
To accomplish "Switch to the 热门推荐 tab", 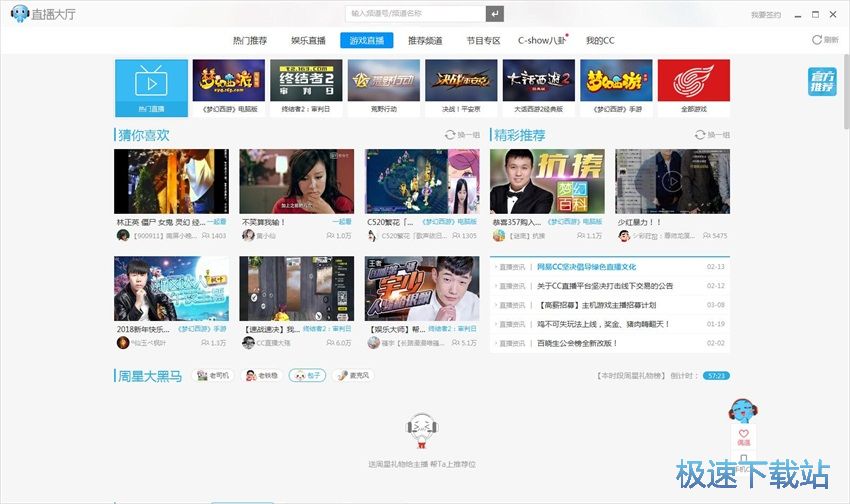I will [x=250, y=40].
